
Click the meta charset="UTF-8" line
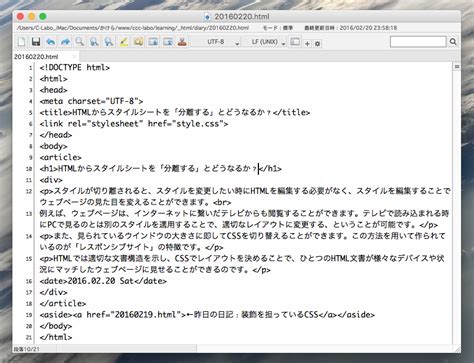[x=91, y=101]
